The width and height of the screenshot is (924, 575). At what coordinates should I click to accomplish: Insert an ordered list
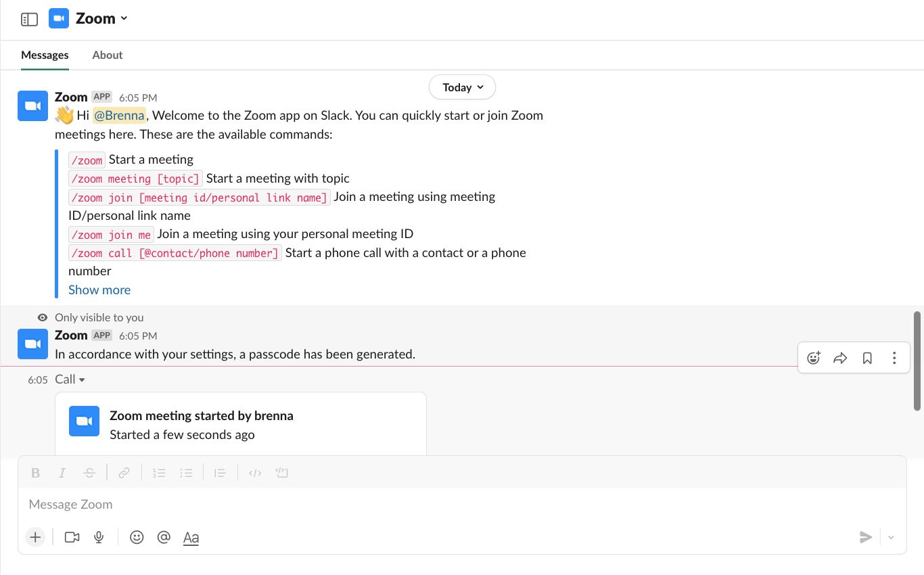[159, 473]
